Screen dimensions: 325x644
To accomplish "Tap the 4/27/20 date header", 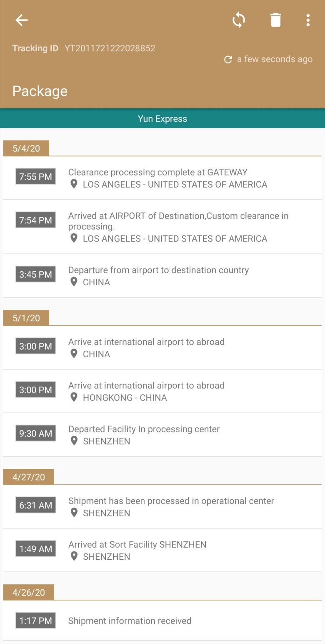I will tap(29, 477).
